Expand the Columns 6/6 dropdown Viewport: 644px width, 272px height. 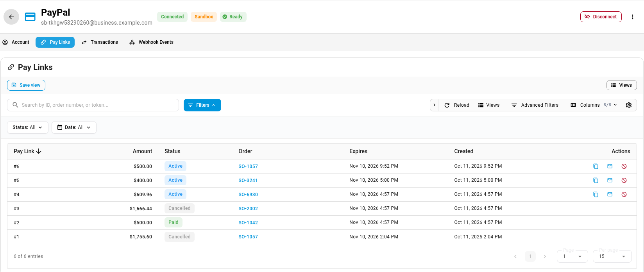click(594, 105)
